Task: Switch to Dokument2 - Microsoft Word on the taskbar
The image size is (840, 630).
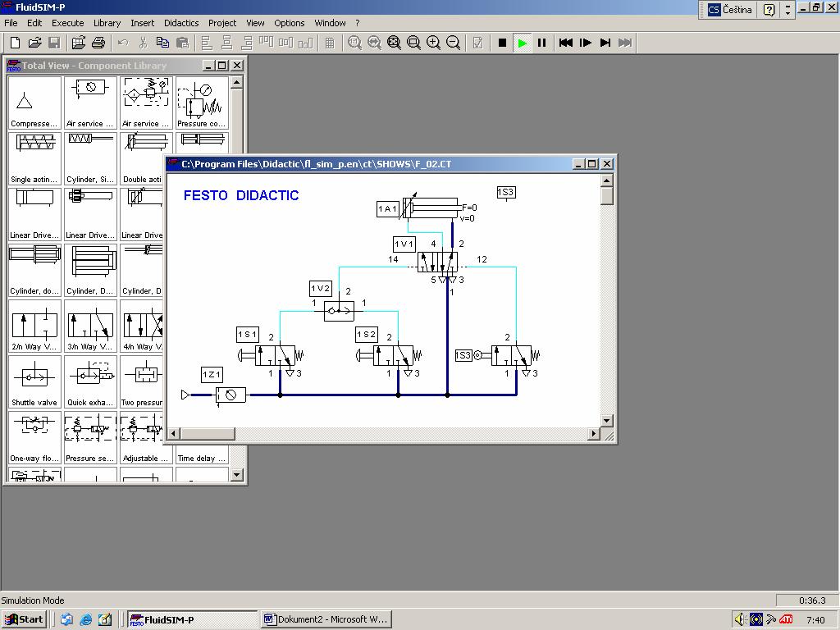Action: pyautogui.click(x=326, y=620)
